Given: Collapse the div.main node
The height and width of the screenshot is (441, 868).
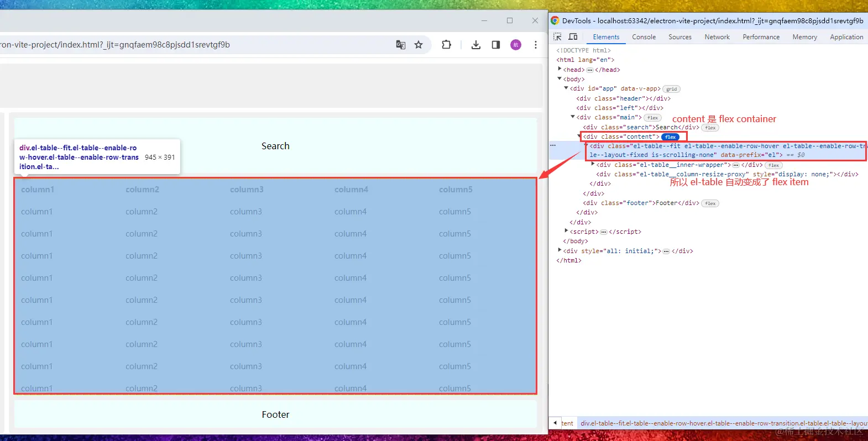Looking at the screenshot, I should coord(573,117).
